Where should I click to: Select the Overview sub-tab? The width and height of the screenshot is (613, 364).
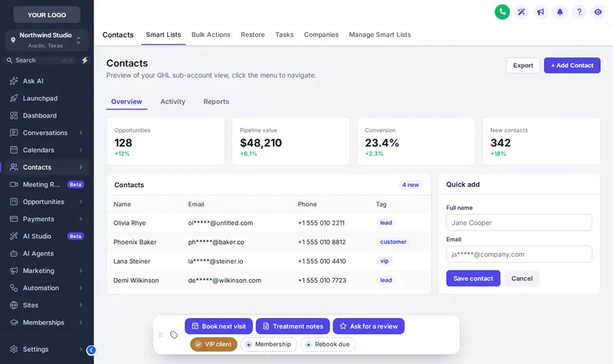[x=126, y=102]
